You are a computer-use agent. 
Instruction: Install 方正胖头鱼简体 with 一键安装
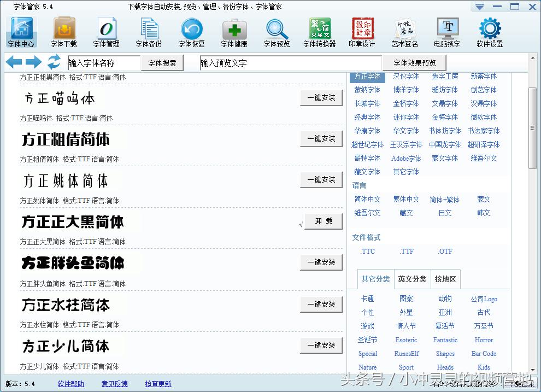pyautogui.click(x=321, y=262)
